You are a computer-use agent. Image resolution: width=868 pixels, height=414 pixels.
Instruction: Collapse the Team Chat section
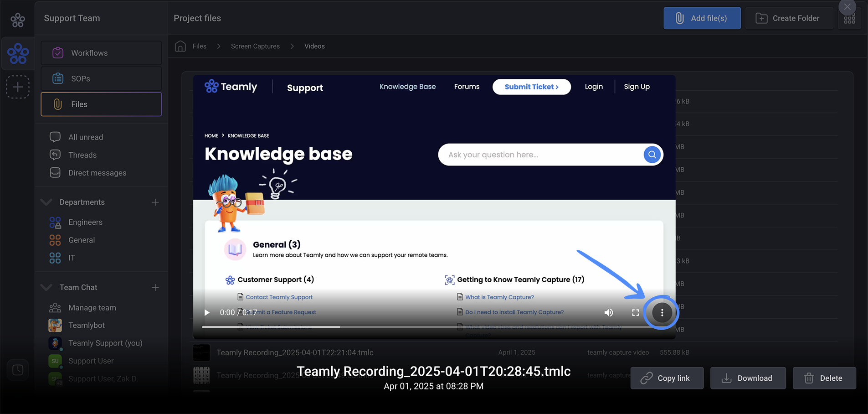46,287
